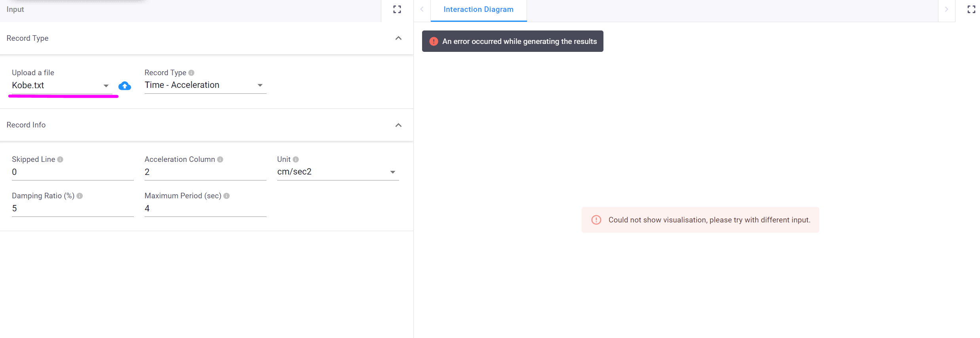The width and height of the screenshot is (980, 338).
Task: Show info tooltip for Maximum Period
Action: point(226,196)
